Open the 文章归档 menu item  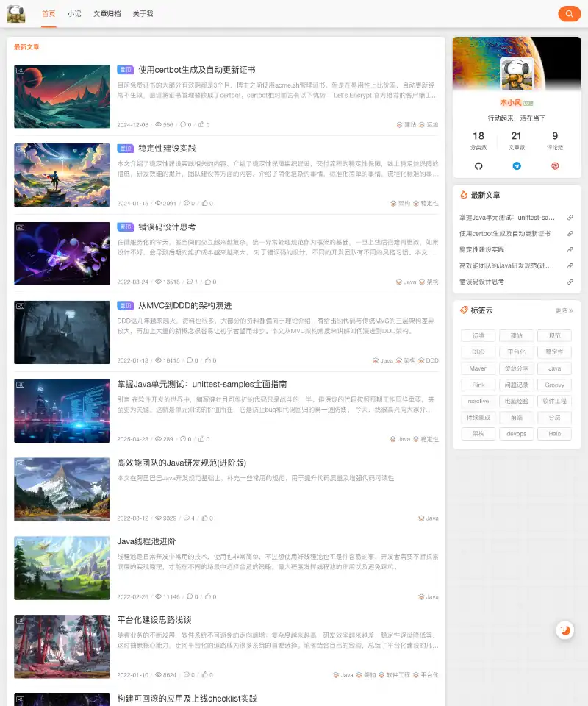click(x=107, y=14)
